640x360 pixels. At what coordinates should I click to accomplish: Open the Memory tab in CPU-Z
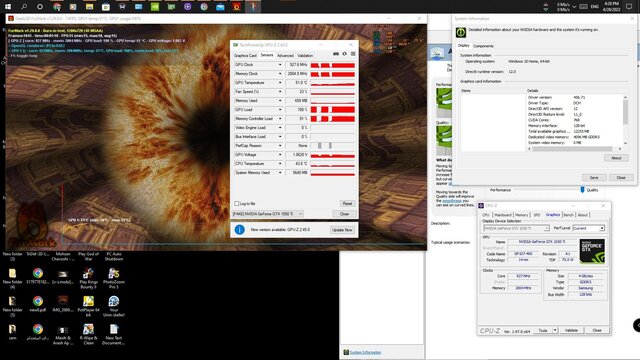pyautogui.click(x=521, y=215)
